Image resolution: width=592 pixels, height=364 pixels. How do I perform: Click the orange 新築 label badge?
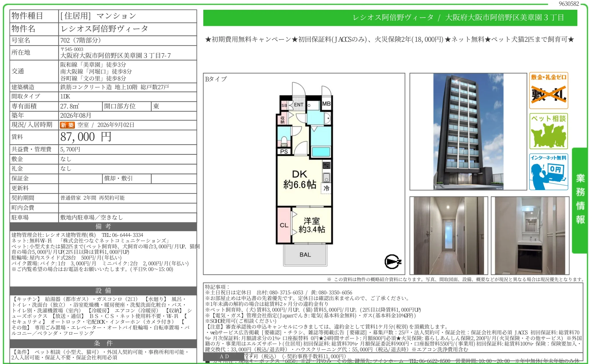click(x=67, y=125)
